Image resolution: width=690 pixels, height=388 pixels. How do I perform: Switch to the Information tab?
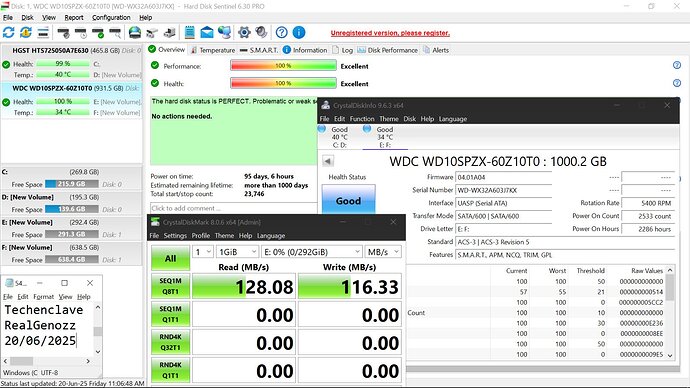[x=305, y=50]
